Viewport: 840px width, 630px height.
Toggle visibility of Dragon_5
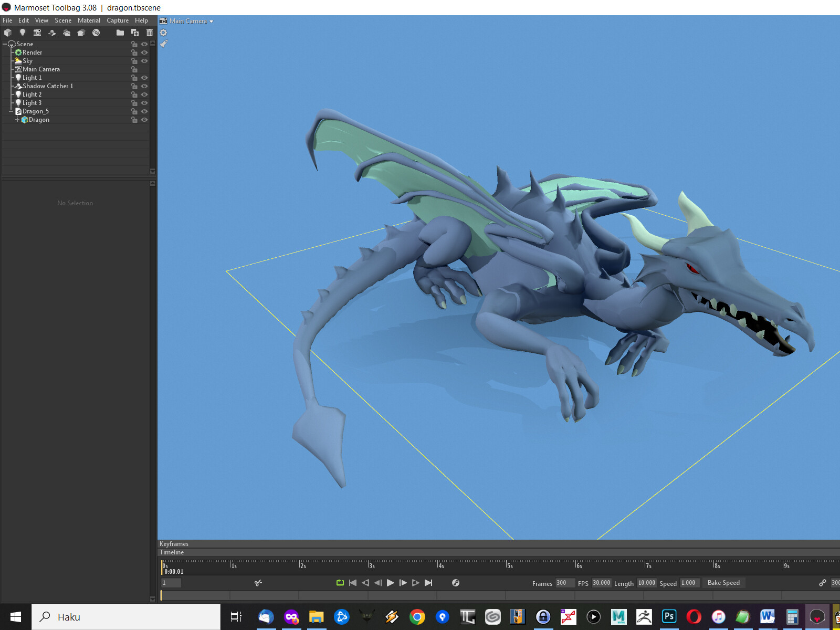click(x=144, y=111)
